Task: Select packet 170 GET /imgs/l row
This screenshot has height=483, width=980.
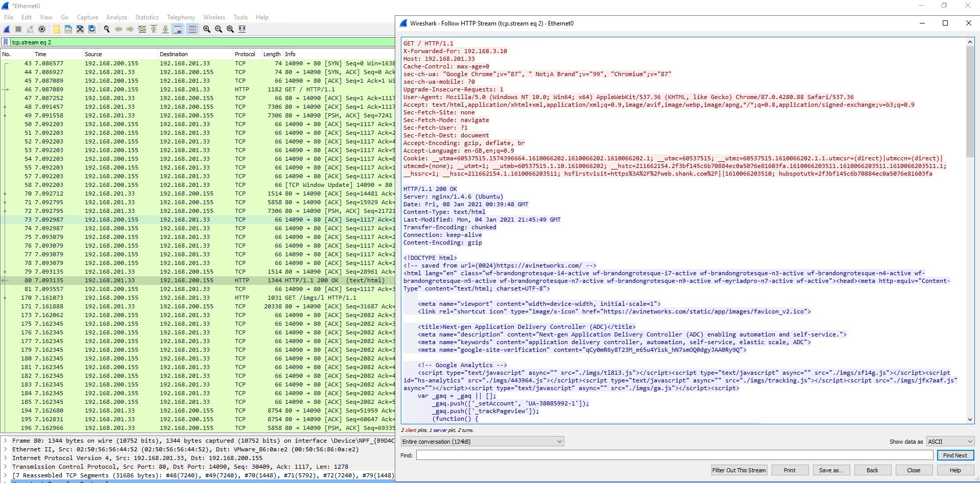Action: [198, 298]
